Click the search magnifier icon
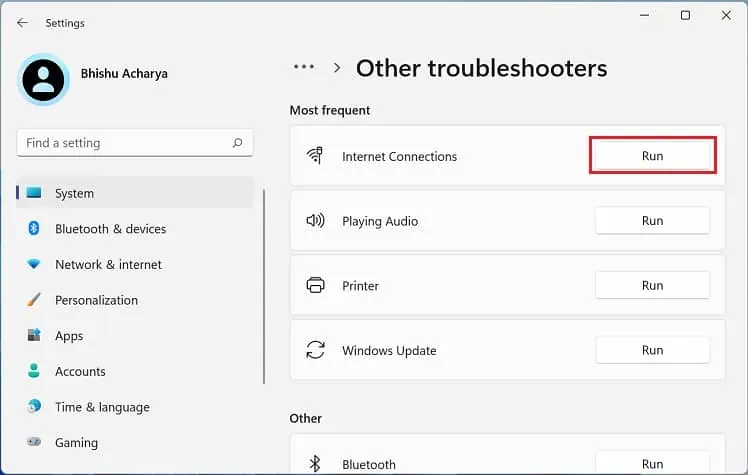The height and width of the screenshot is (475, 748). [237, 143]
